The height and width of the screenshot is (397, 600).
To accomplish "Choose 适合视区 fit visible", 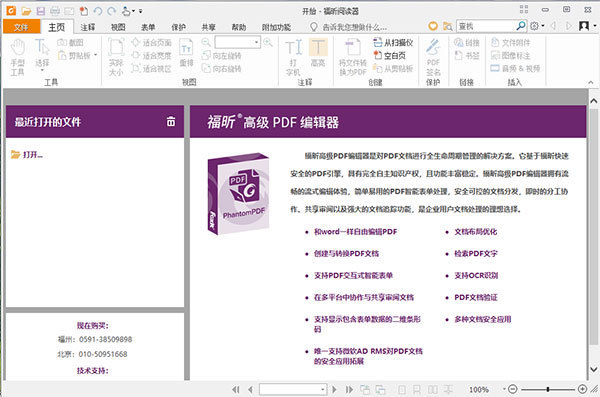I will click(x=152, y=69).
